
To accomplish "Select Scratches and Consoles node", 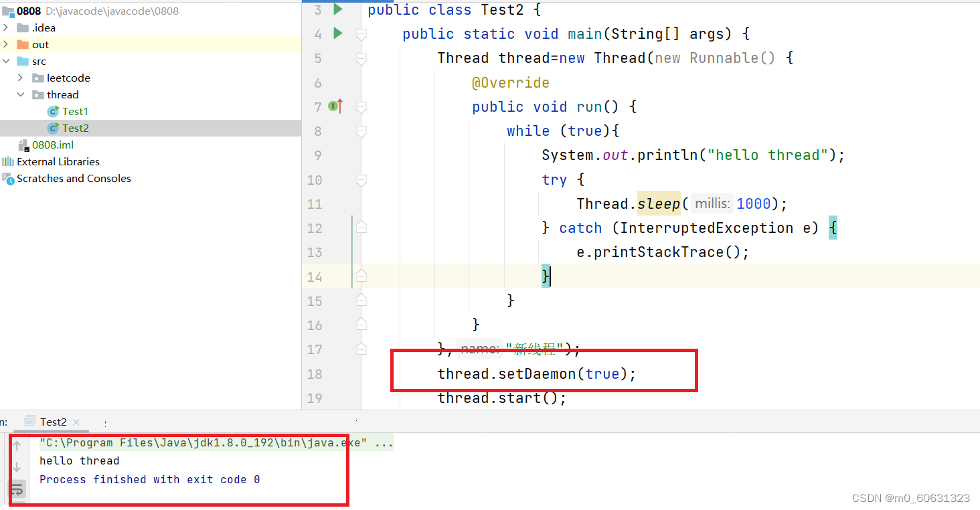I will click(74, 178).
